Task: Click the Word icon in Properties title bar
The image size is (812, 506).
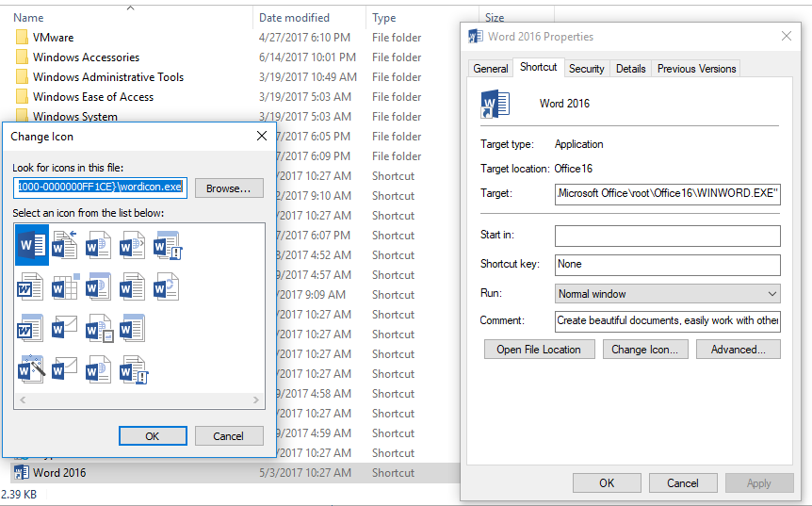Action: pyautogui.click(x=475, y=36)
